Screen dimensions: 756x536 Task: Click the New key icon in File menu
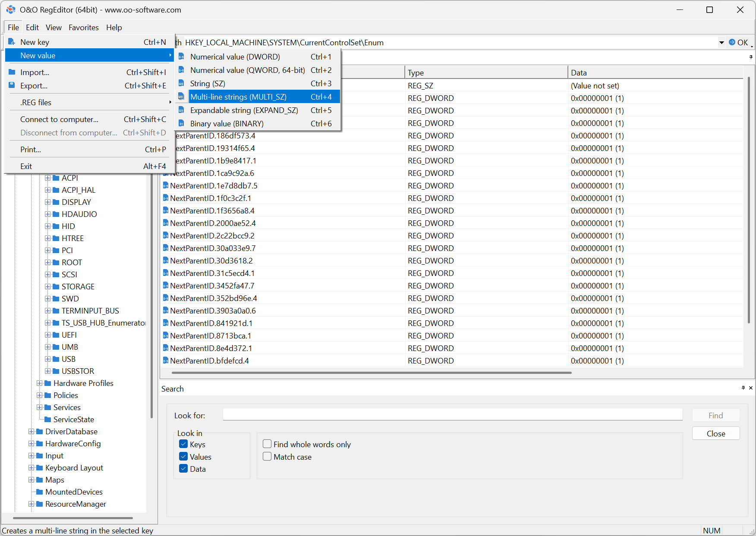[12, 42]
